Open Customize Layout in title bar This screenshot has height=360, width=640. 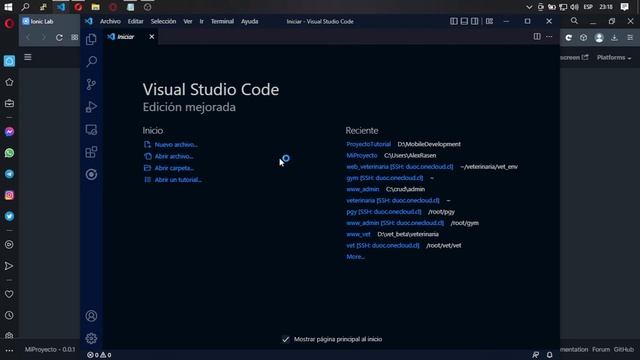coord(489,21)
